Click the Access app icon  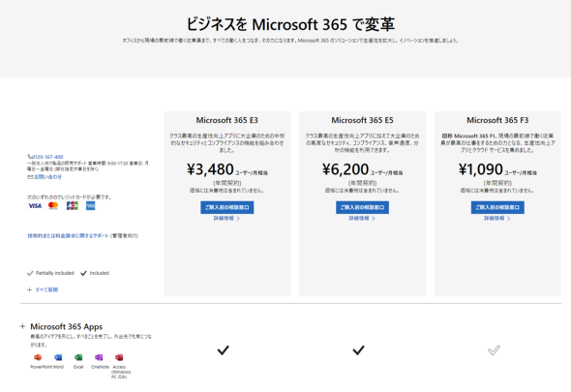coord(119,357)
